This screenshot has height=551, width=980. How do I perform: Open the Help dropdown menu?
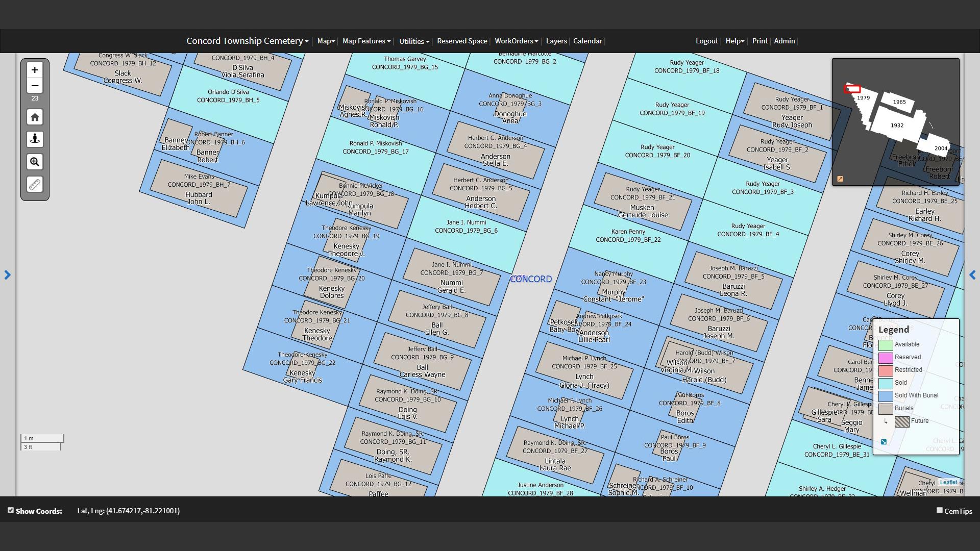coord(735,41)
